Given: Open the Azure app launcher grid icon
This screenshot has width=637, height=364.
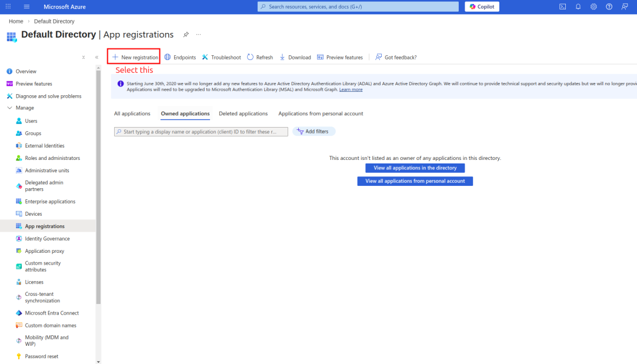Looking at the screenshot, I should click(x=8, y=6).
